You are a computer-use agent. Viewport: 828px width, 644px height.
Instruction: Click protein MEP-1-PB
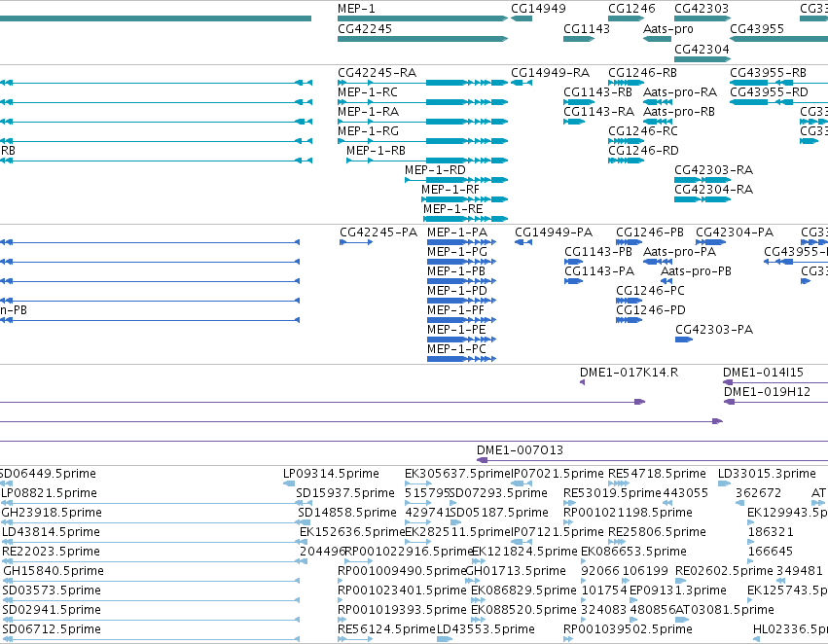[461, 281]
